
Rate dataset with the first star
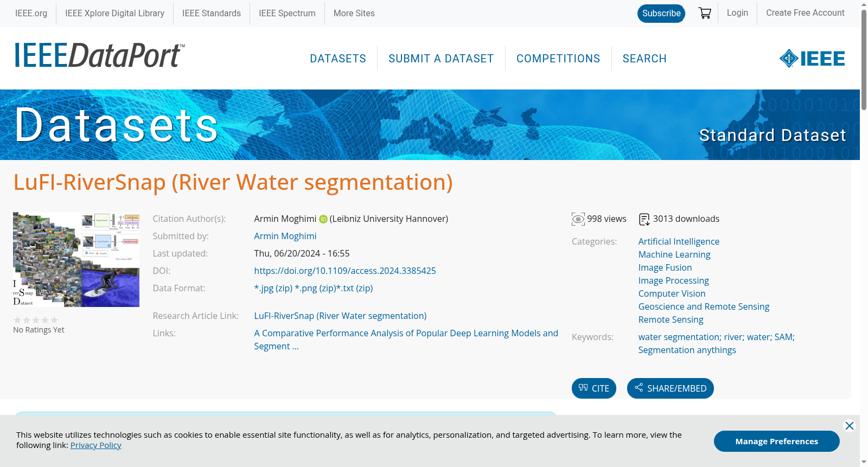coord(17,320)
